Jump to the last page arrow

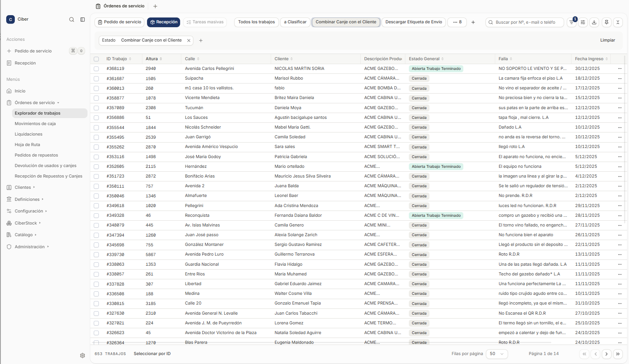coord(618,354)
